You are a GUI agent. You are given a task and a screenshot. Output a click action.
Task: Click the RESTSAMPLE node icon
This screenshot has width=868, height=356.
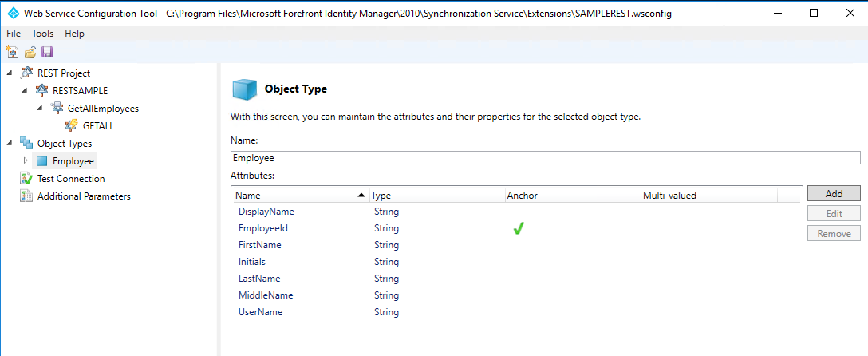click(x=41, y=90)
